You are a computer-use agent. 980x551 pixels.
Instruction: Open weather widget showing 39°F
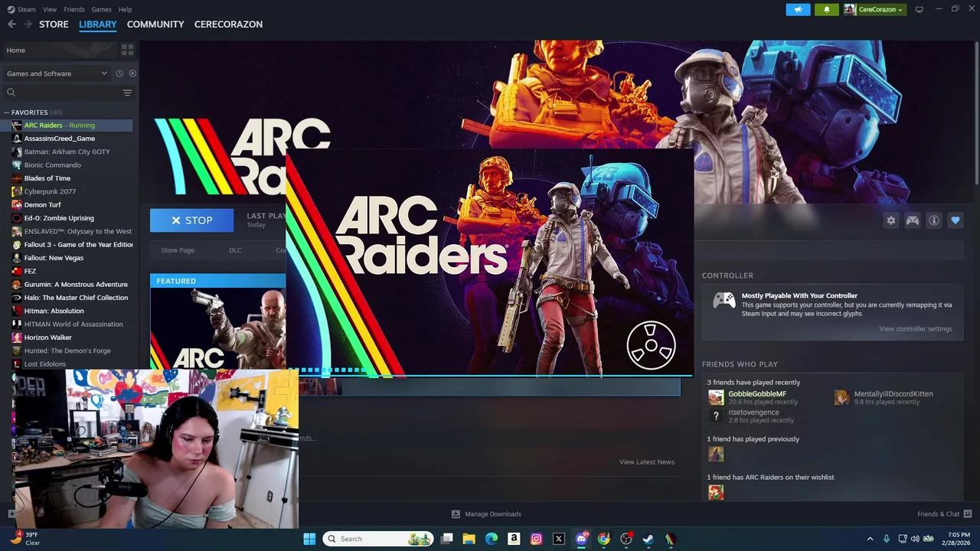click(24, 539)
